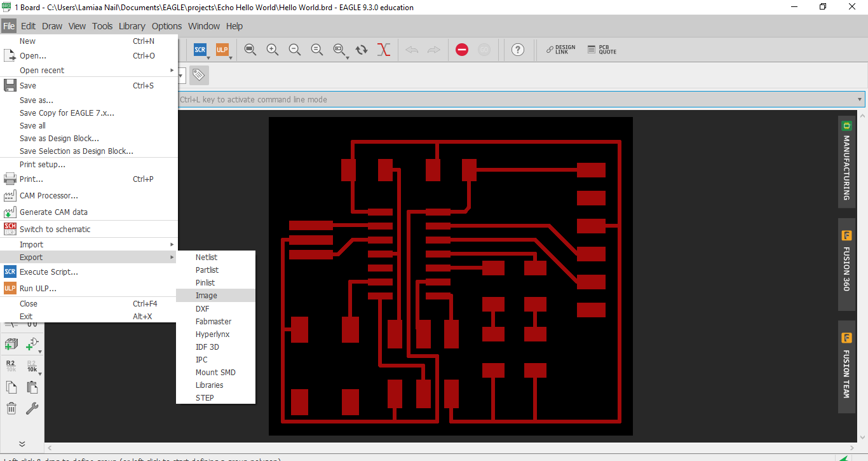Open the zoom selection tool's dropdown arrow
Image resolution: width=868 pixels, height=461 pixels.
[348, 58]
